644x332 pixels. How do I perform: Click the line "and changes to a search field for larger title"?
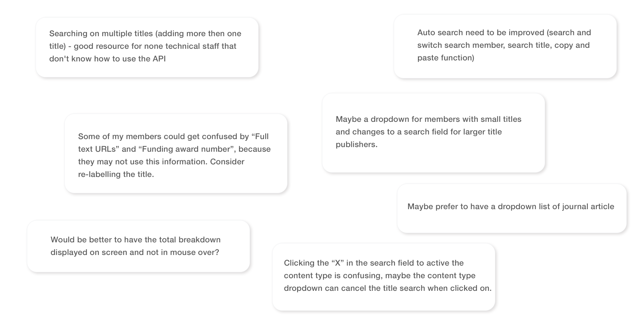click(x=419, y=132)
